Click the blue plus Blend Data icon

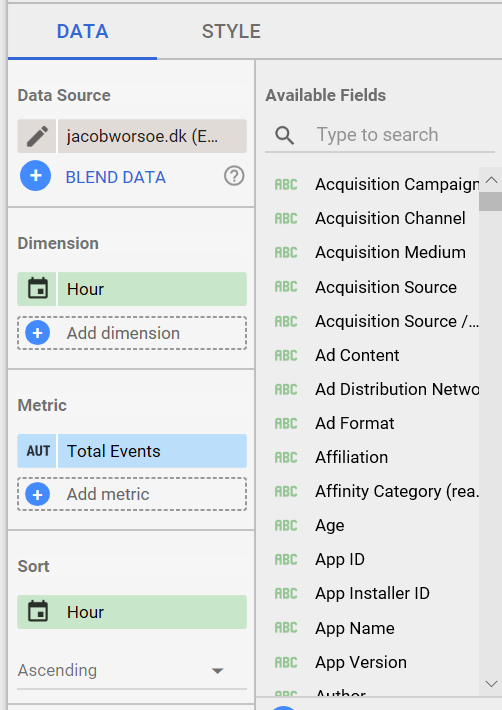pos(36,176)
